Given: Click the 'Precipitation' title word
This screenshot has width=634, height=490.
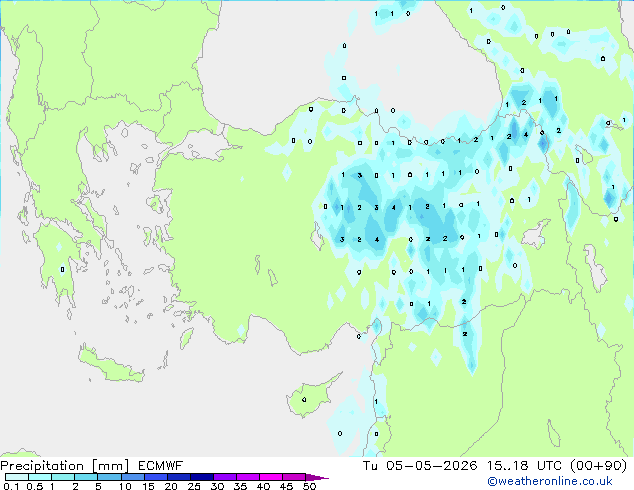Looking at the screenshot, I should [x=42, y=466].
